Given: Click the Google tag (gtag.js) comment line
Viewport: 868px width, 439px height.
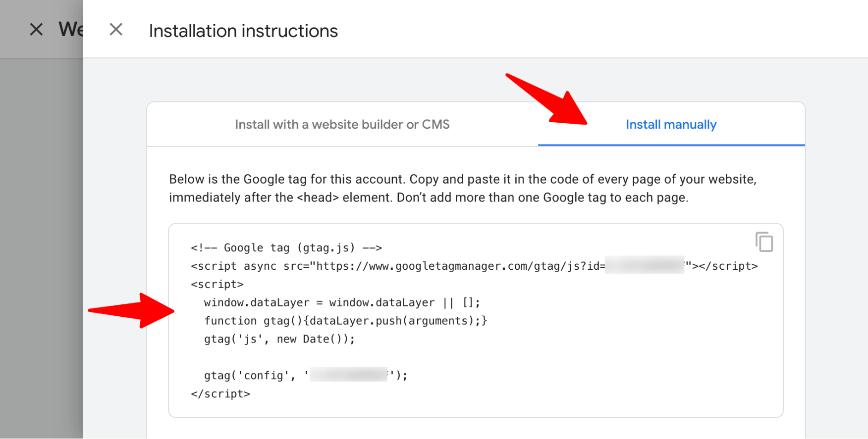Looking at the screenshot, I should 286,248.
